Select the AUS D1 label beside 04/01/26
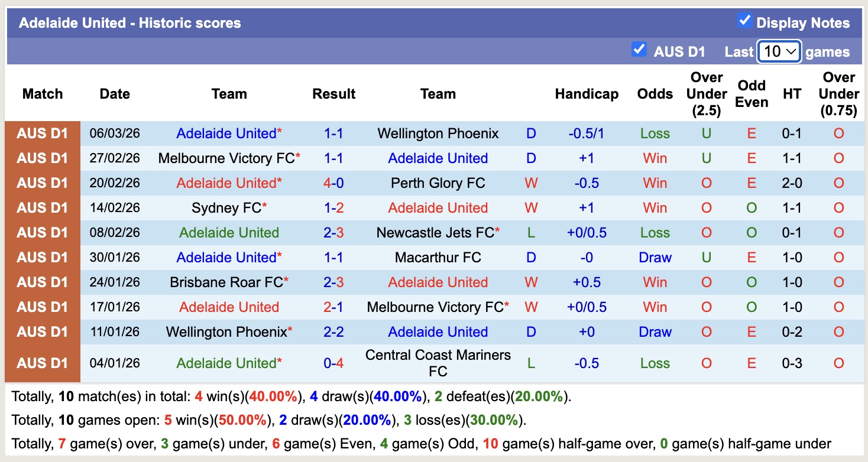 [42, 363]
